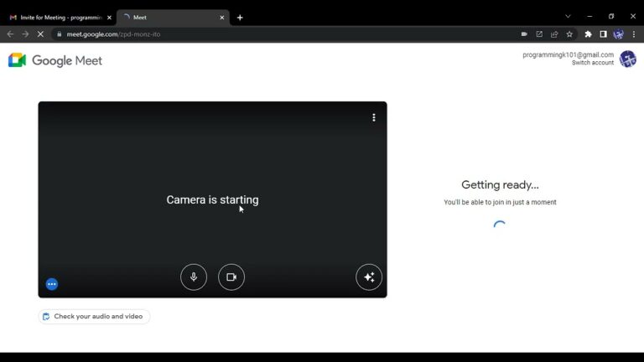Click the Switch account link
The image size is (644, 362).
tap(593, 63)
